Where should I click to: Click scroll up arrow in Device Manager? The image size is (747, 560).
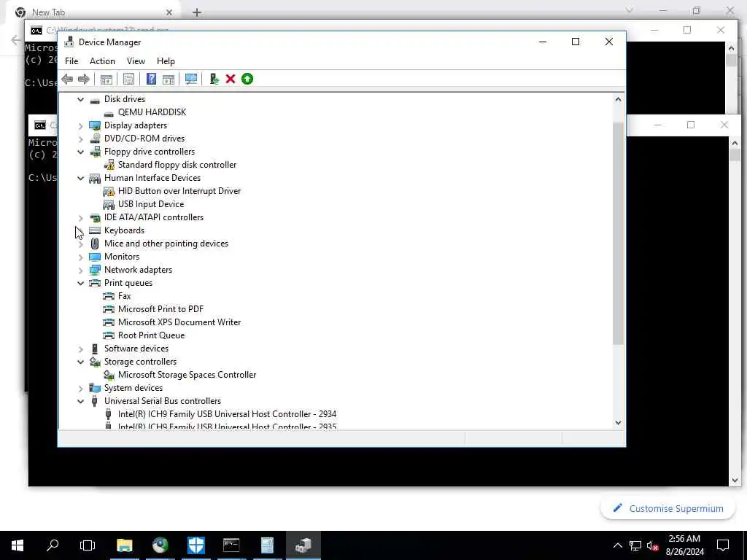point(618,99)
